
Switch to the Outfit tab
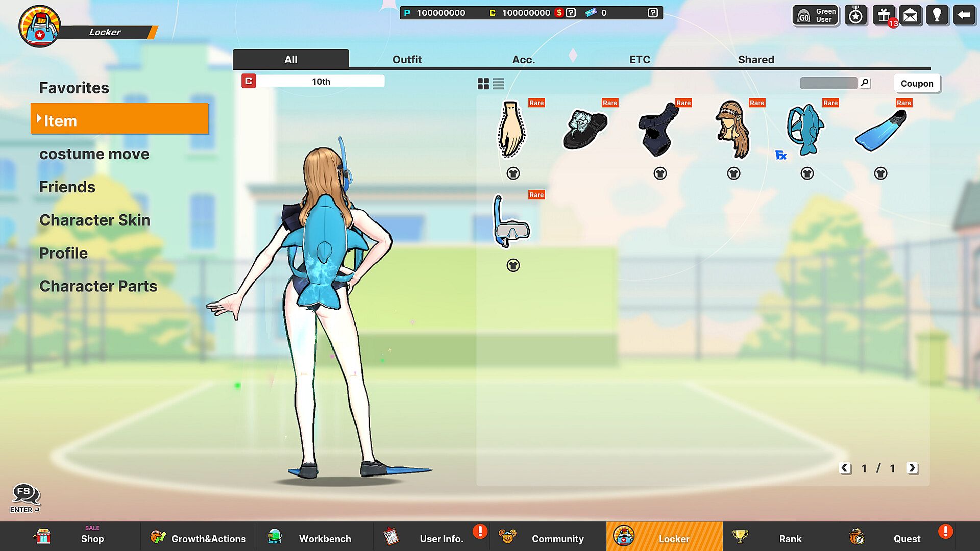point(407,60)
